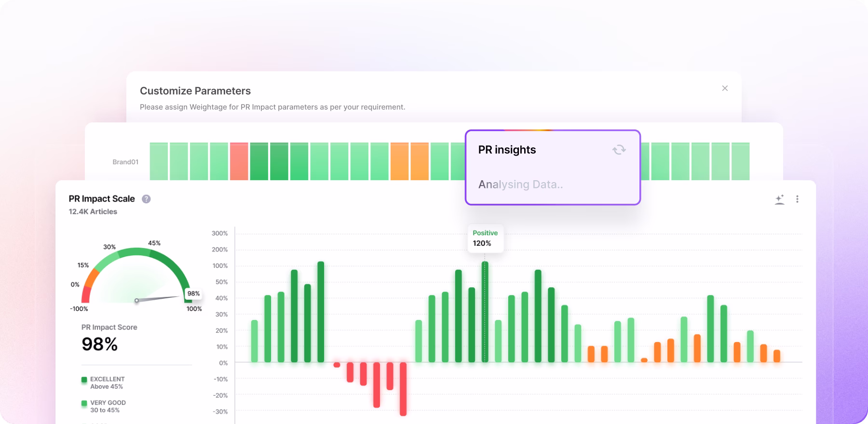Click the 45% gauge tick label
Screen dimensions: 868x424
click(154, 243)
